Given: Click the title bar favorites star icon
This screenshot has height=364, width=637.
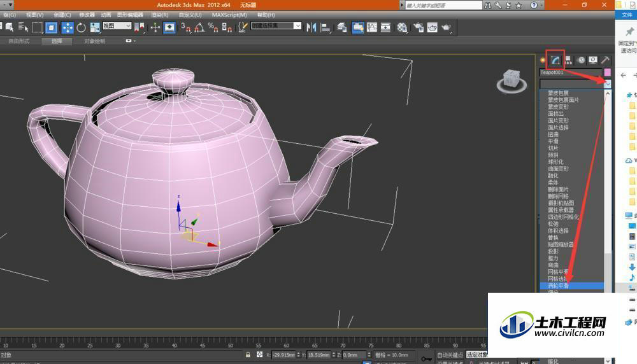Looking at the screenshot, I should pos(519,5).
